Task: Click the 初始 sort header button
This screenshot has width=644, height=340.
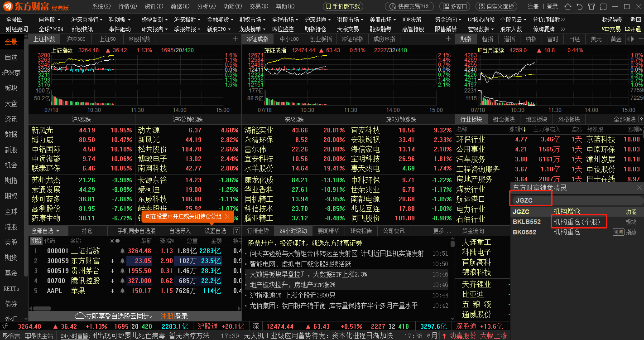Action: (x=36, y=241)
